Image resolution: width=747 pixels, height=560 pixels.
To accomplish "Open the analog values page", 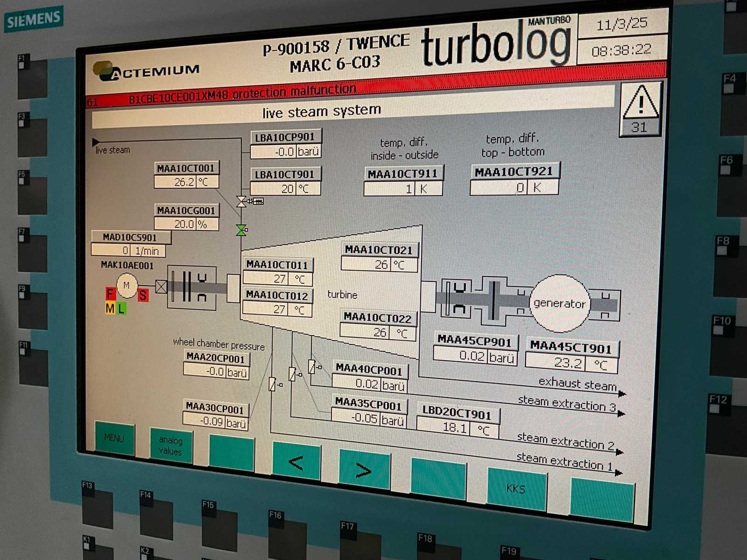I will tap(170, 446).
